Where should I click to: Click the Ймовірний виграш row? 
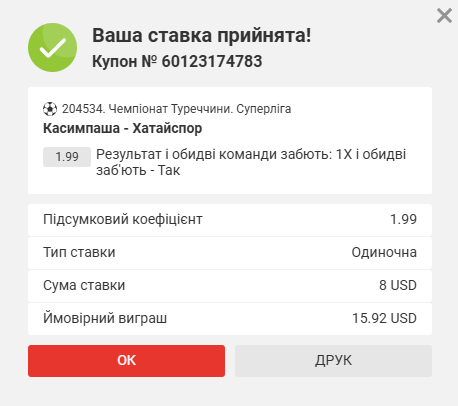click(x=230, y=319)
